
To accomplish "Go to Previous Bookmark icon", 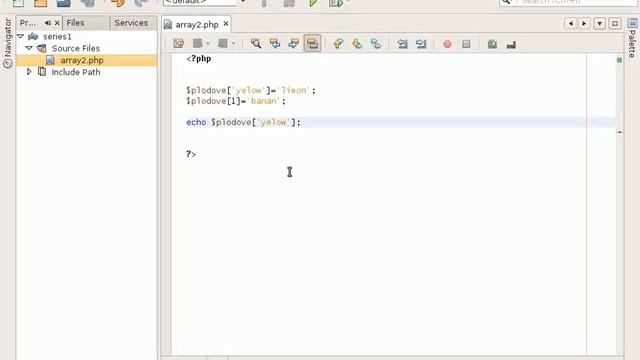I will coord(338,44).
